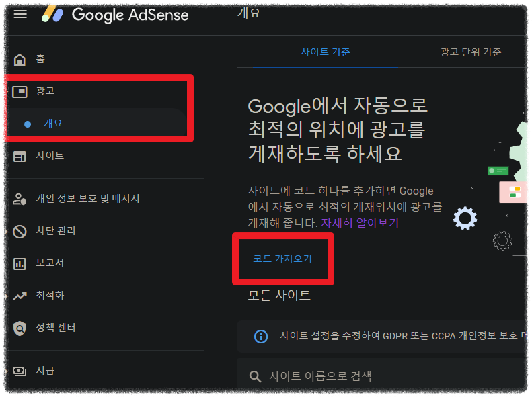Open 개인 정보 보호 및 메시지 menu item

point(88,199)
